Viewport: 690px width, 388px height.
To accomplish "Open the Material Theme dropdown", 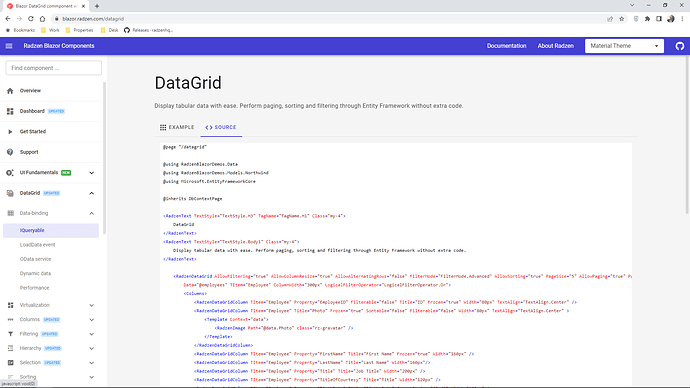I will (x=624, y=46).
